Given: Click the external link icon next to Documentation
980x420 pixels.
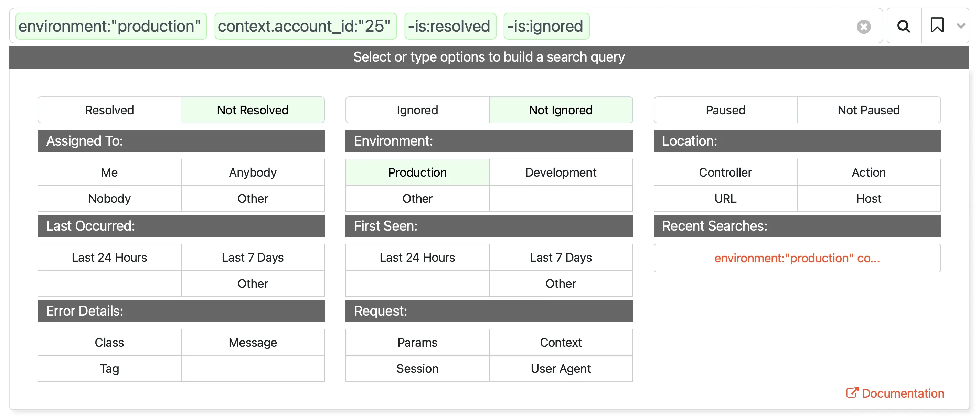Looking at the screenshot, I should coord(853,392).
